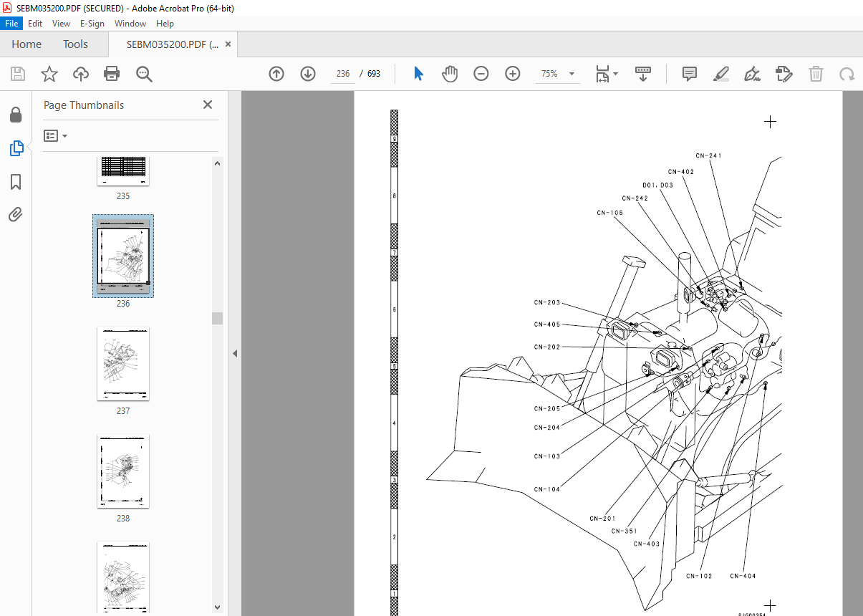Zoom in with the plus icon
863x616 pixels.
click(513, 74)
